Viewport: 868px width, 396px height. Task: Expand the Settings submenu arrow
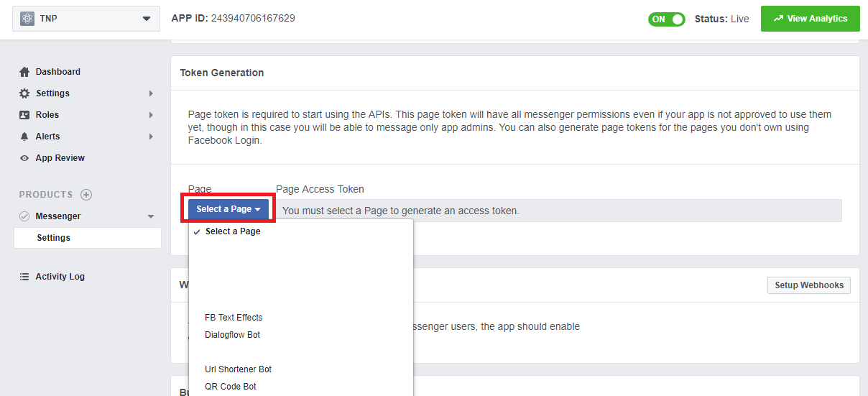(x=151, y=93)
